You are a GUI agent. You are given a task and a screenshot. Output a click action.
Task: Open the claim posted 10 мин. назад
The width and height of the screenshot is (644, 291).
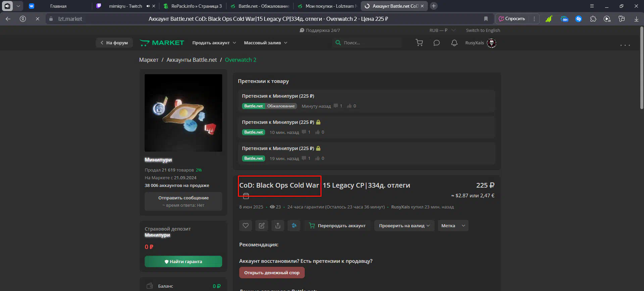(366, 127)
